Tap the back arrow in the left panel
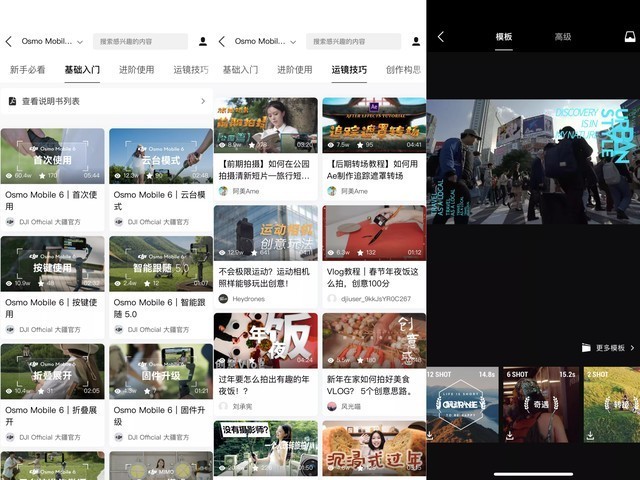This screenshot has width=640, height=480. (x=9, y=41)
